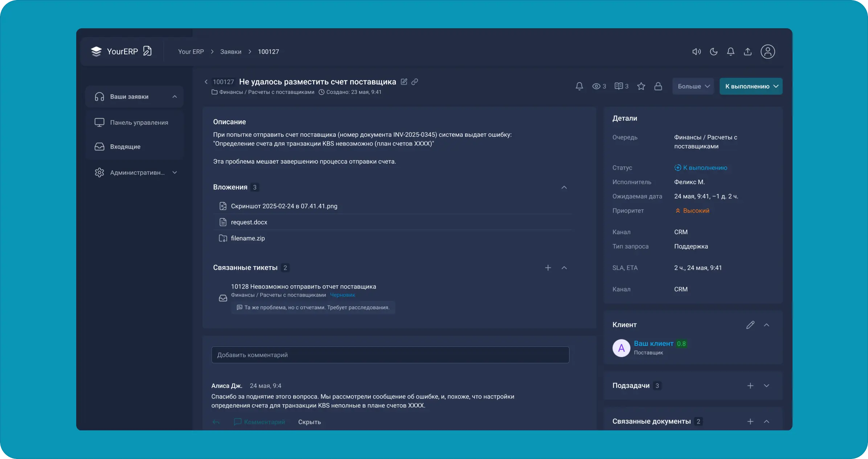Image resolution: width=868 pixels, height=459 pixels.
Task: Collapse the Вложения section
Action: (x=564, y=187)
